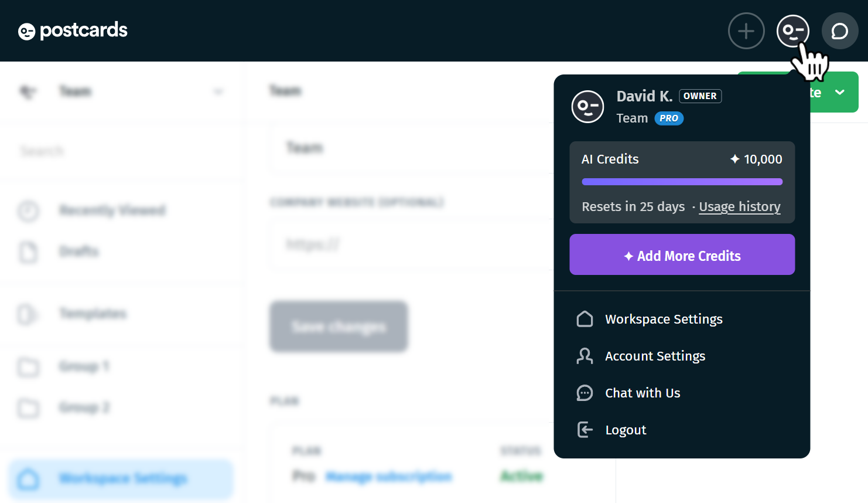This screenshot has width=868, height=503.
Task: Click the Chat with Us speech icon
Action: click(x=585, y=393)
